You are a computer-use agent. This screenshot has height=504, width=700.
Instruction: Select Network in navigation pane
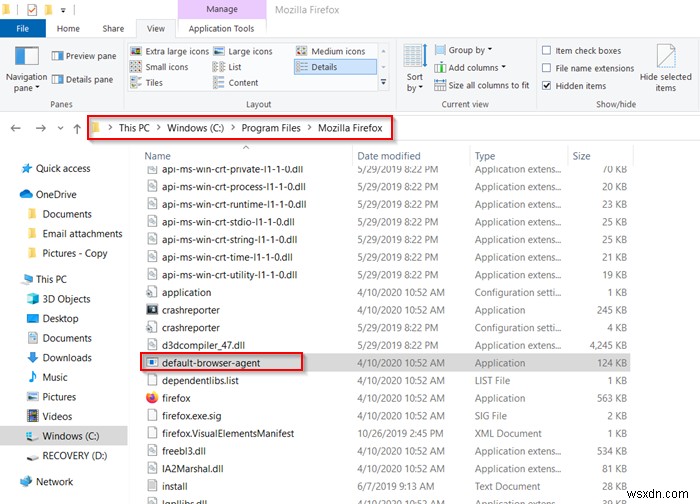[x=47, y=481]
